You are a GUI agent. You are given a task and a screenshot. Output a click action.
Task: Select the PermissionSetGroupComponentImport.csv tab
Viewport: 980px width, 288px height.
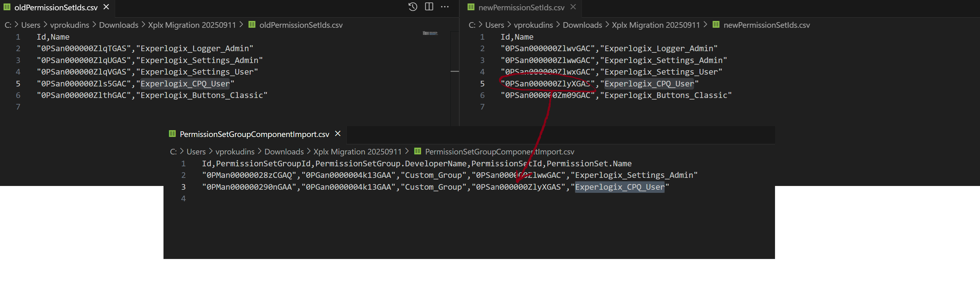[x=255, y=134]
